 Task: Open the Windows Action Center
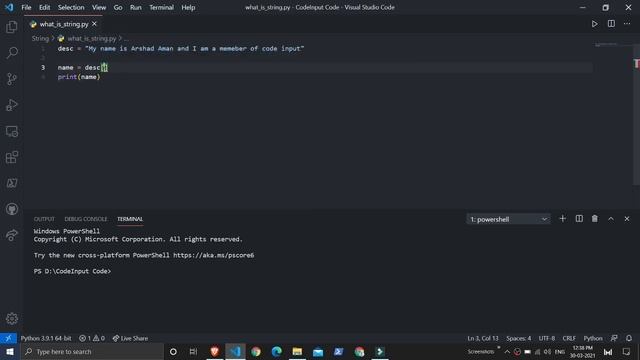627,351
